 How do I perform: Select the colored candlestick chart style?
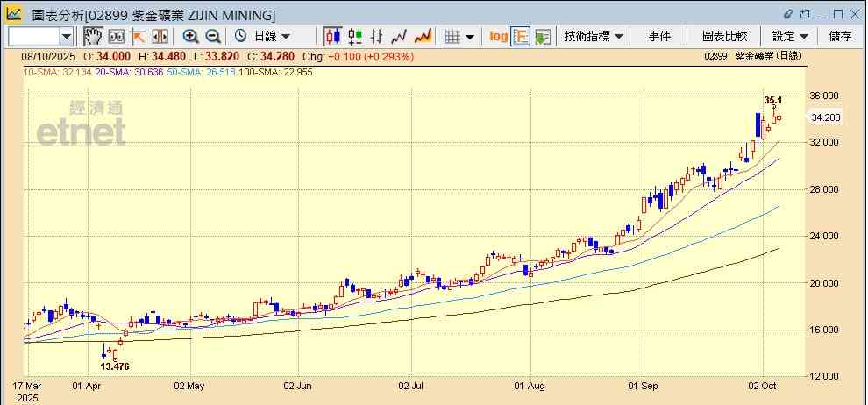(x=355, y=36)
